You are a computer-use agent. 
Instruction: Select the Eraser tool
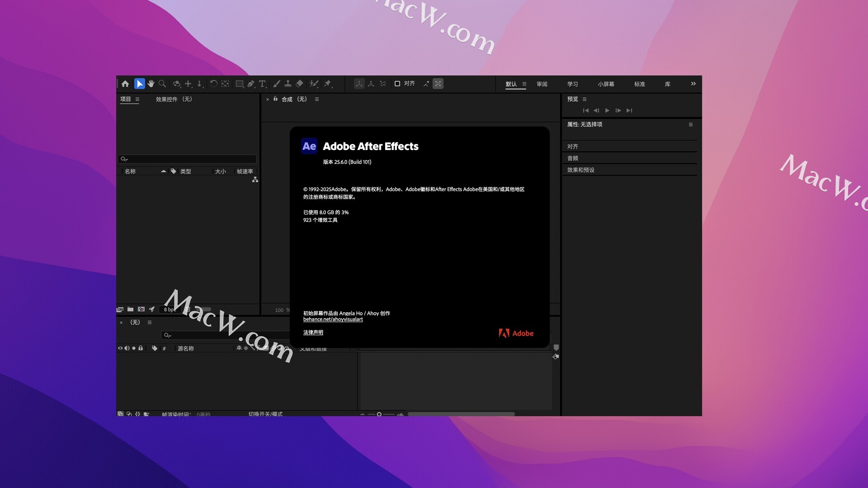tap(299, 84)
